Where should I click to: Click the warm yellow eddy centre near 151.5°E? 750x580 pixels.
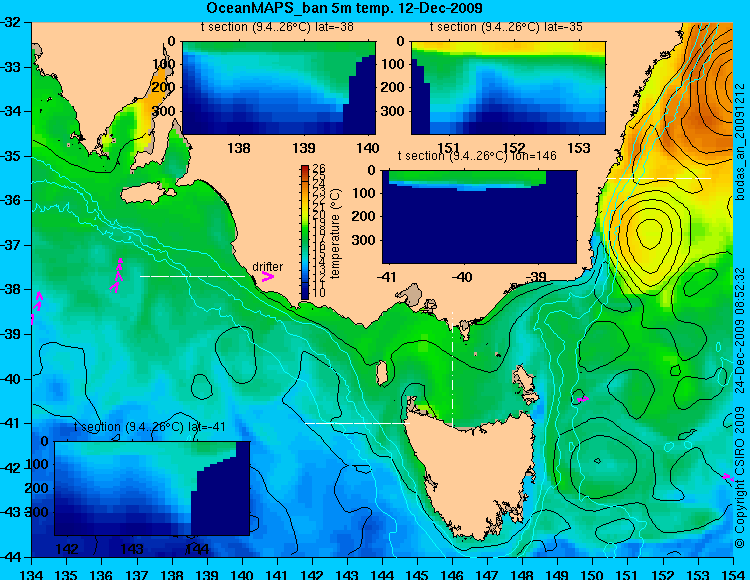tap(649, 232)
